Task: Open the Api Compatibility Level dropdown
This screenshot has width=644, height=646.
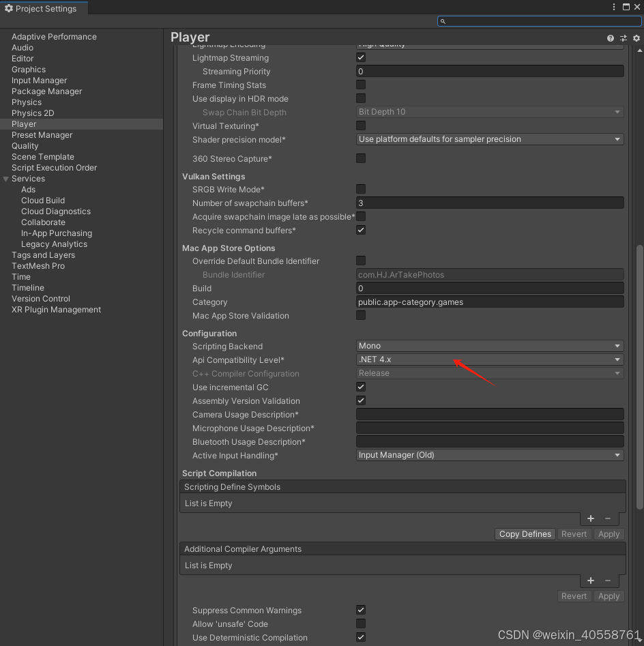Action: click(x=490, y=359)
